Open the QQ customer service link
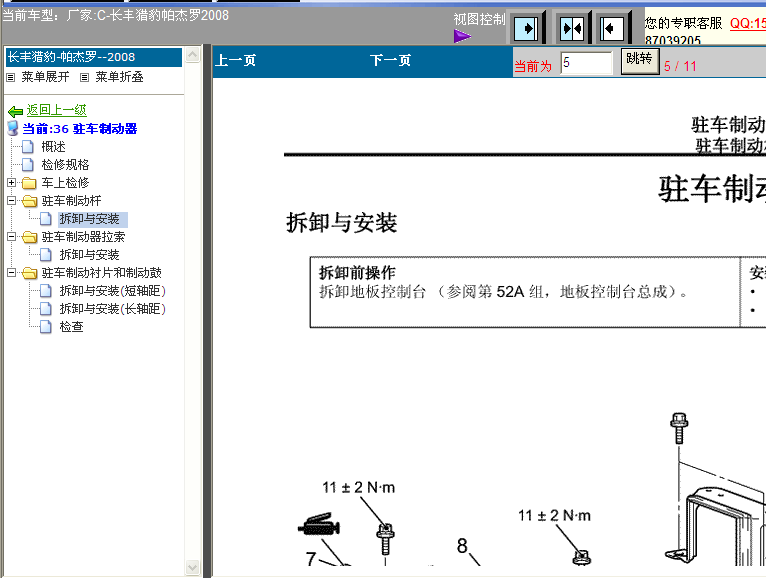 (747, 23)
